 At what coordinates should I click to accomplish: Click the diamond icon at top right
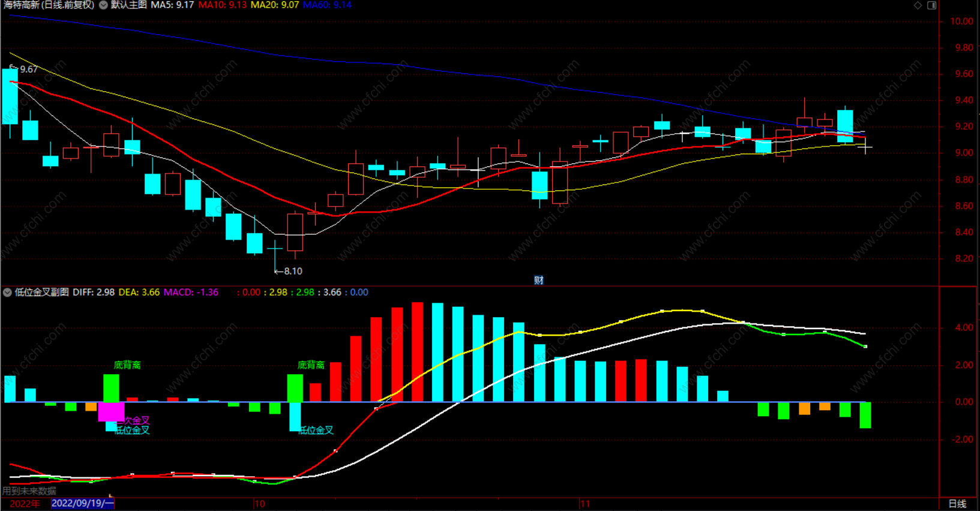(x=918, y=5)
